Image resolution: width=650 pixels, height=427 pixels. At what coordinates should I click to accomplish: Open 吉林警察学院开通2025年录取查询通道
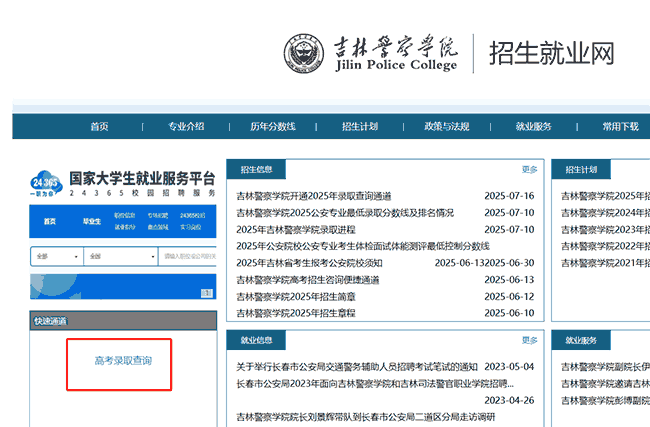314,196
